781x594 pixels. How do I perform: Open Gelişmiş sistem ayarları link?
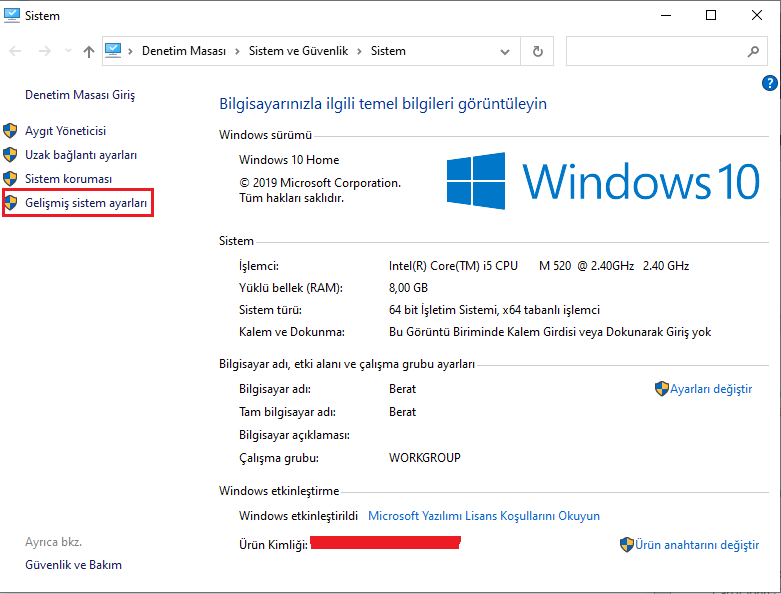pos(86,203)
